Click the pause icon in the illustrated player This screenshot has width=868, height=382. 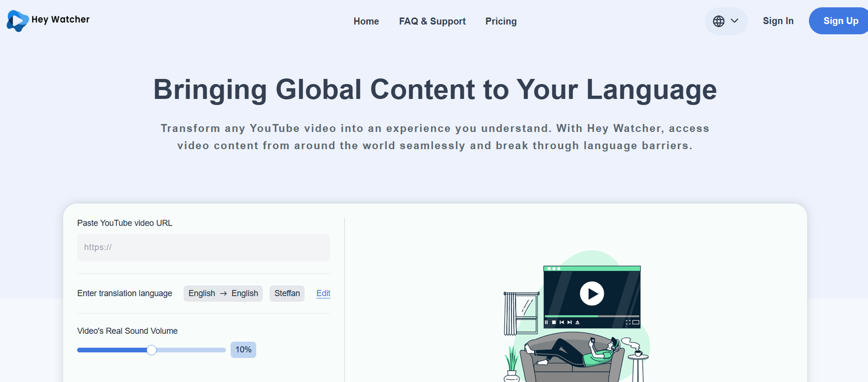coord(546,322)
